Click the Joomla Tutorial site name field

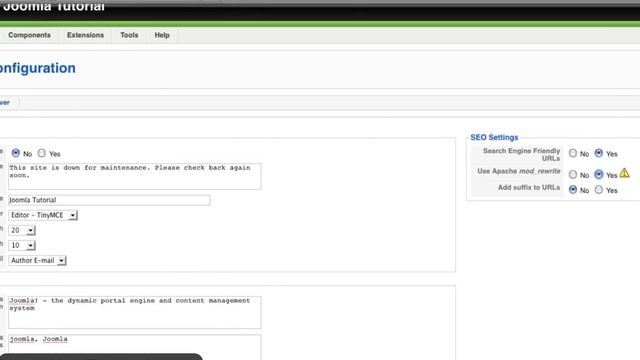(x=109, y=200)
